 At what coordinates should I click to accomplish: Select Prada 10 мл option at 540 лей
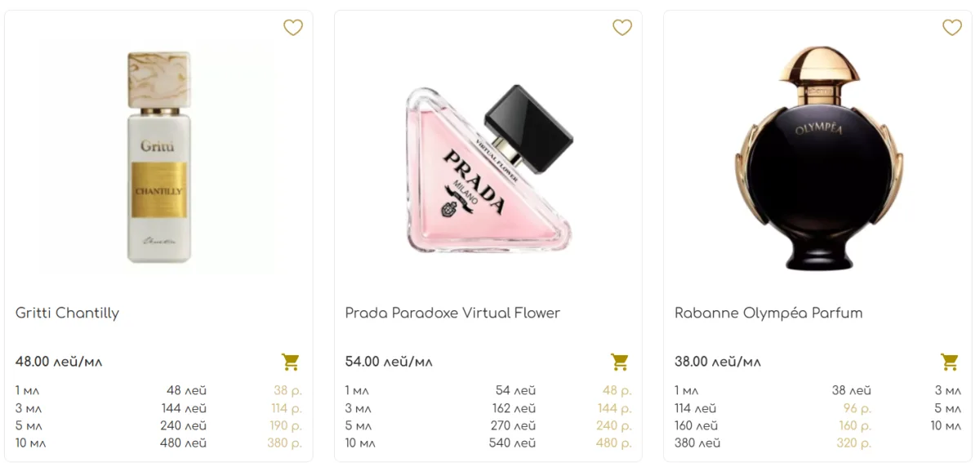pos(488,443)
